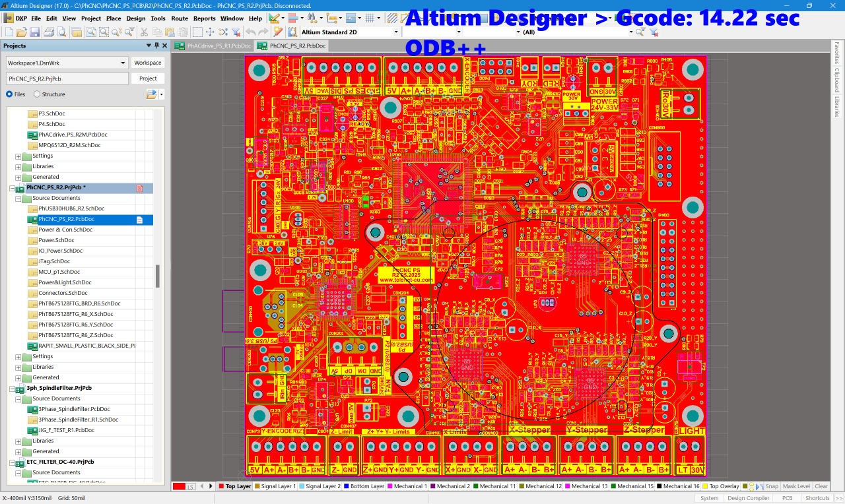This screenshot has width=845, height=504.
Task: Click the current layer red color swatch
Action: tap(179, 486)
